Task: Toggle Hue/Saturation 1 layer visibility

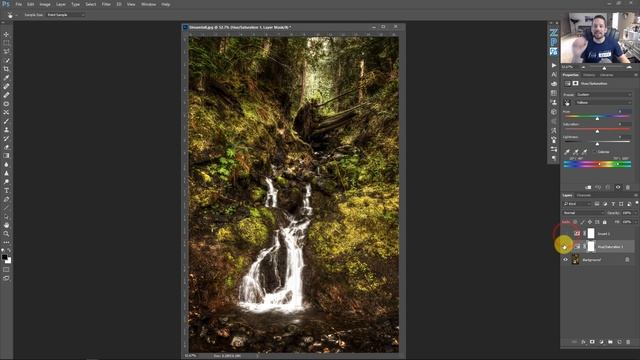Action: point(564,247)
